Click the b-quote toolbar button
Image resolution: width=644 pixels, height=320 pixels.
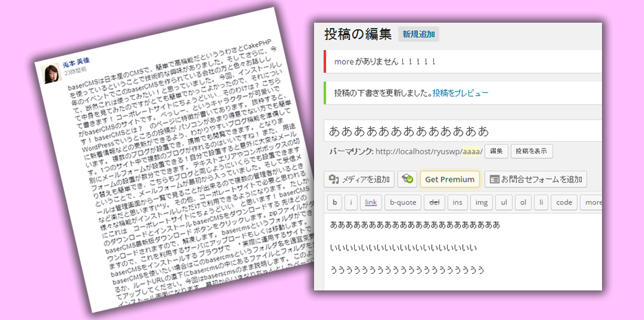tap(403, 202)
